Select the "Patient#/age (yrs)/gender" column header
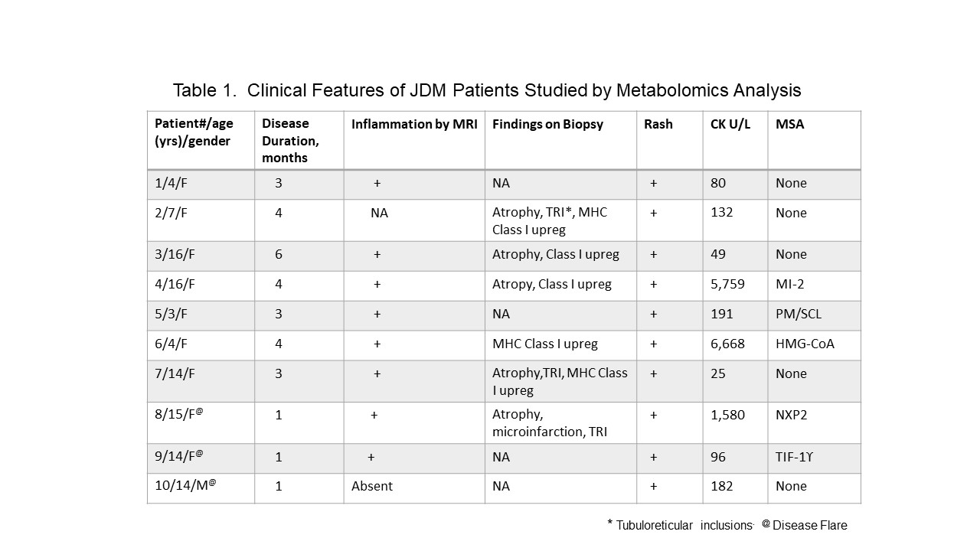Image resolution: width=980 pixels, height=551 pixels. click(194, 132)
